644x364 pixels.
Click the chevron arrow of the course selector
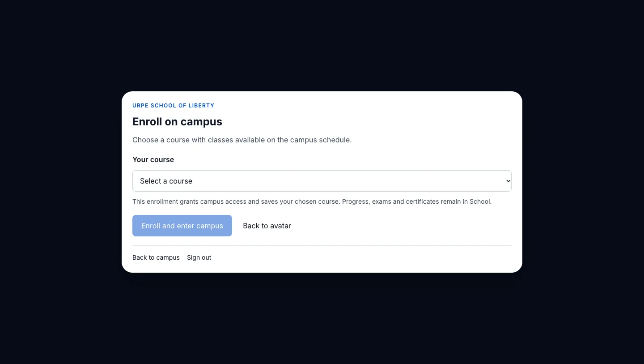[508, 181]
